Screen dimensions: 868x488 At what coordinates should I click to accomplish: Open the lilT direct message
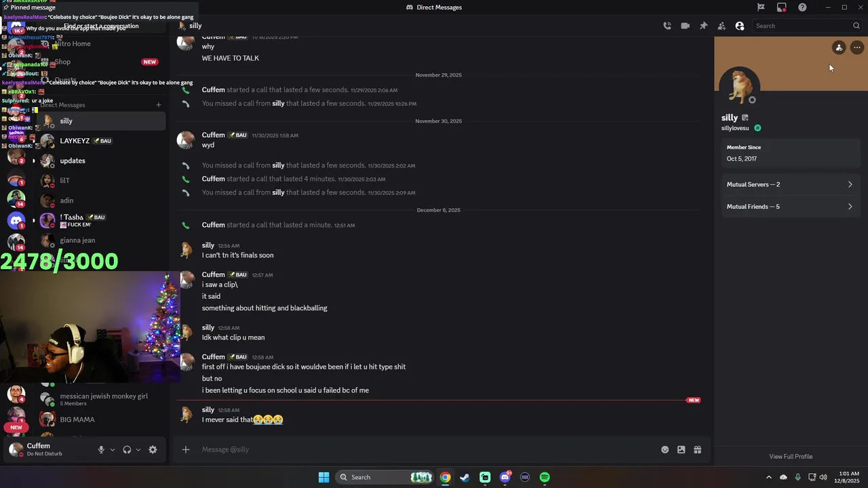tap(102, 180)
